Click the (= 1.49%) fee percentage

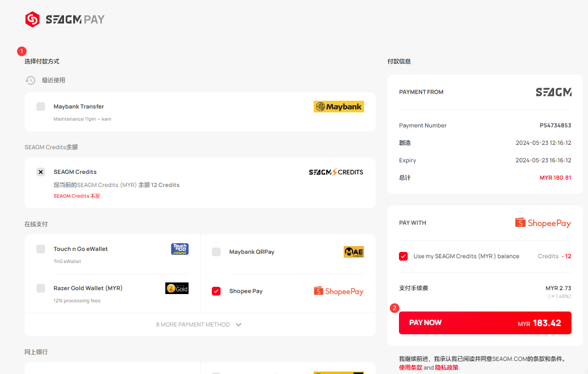point(559,296)
